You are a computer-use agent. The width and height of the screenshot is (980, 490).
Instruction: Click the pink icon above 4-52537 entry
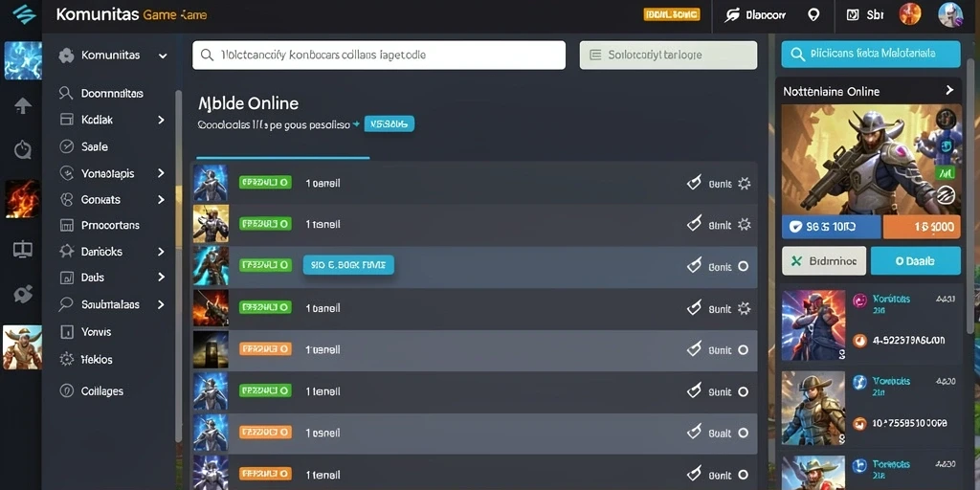tap(860, 300)
